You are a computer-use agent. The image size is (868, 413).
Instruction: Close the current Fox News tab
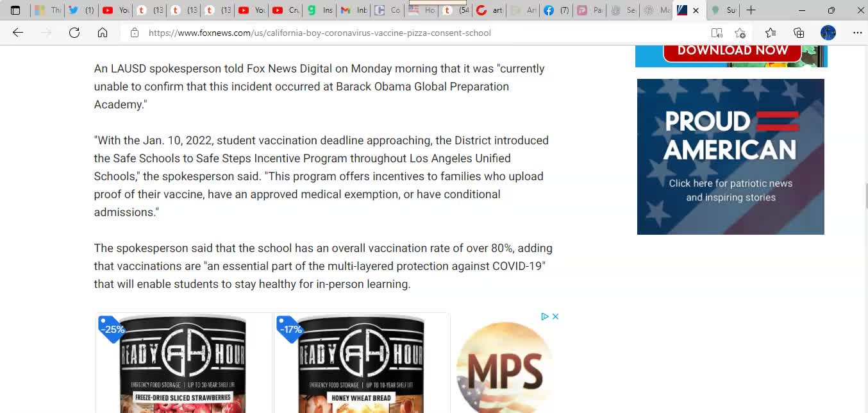coord(696,10)
